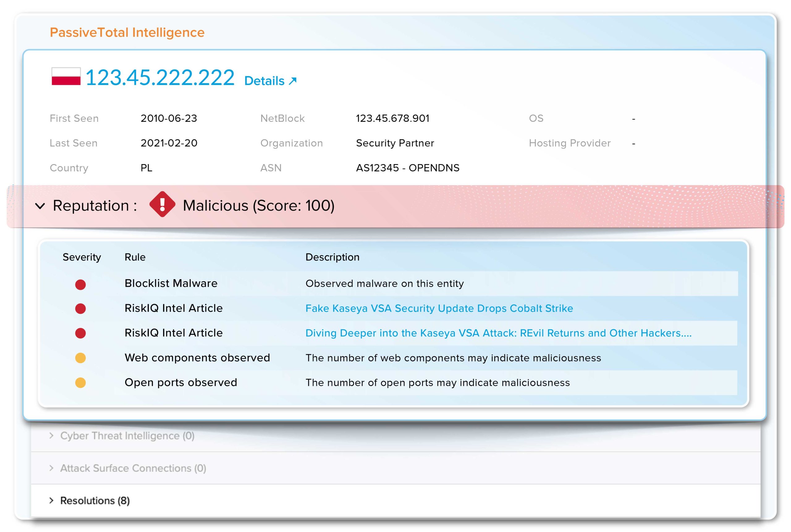The height and width of the screenshot is (532, 791).
Task: Click First Seen value 2010-06-23
Action: coord(169,118)
